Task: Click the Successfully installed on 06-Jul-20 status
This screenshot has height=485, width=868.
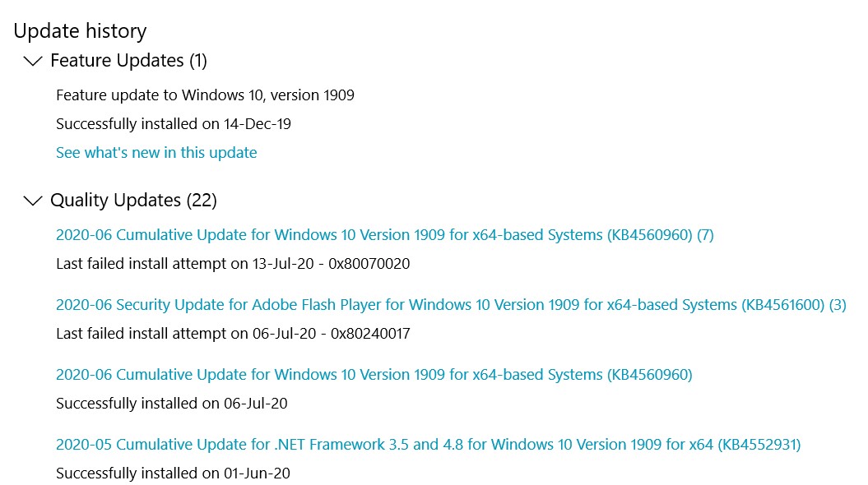Action: (171, 404)
